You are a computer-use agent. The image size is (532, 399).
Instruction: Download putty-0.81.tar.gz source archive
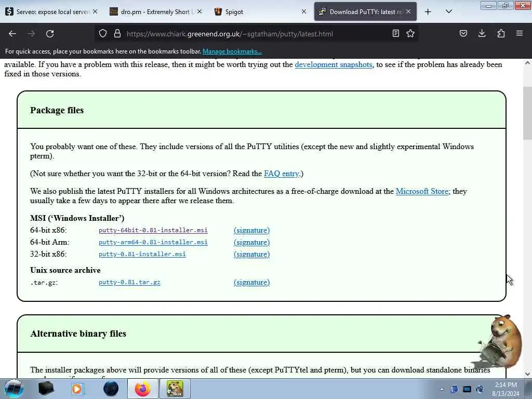point(129,282)
